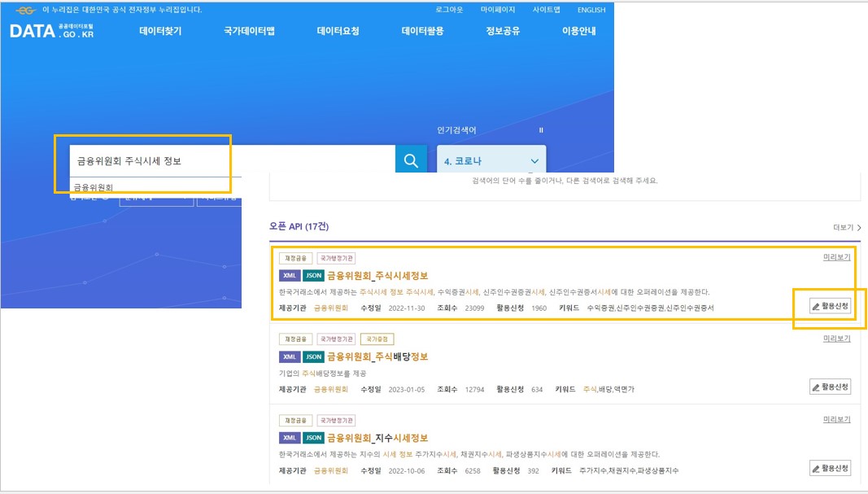
Task: Open the 이용안내 menu
Action: [x=579, y=31]
